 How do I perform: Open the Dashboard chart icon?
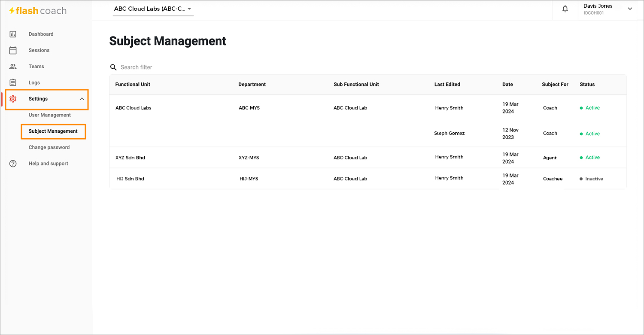click(13, 34)
